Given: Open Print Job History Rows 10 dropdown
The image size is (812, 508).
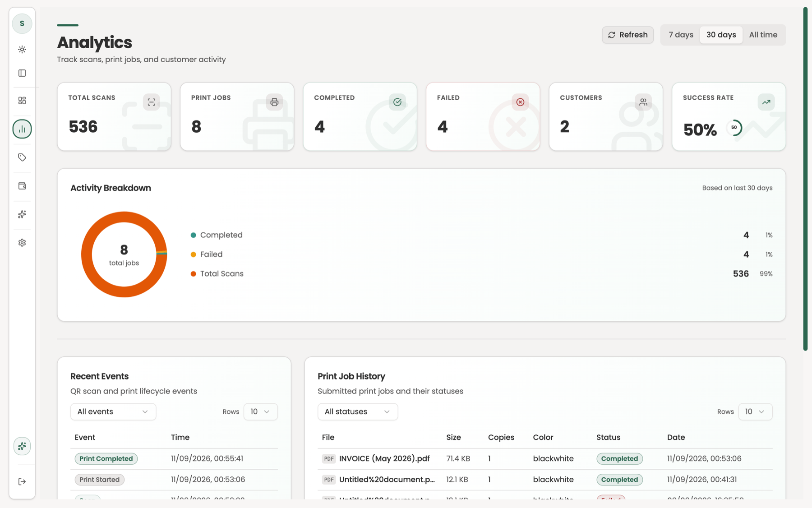Looking at the screenshot, I should pyautogui.click(x=755, y=412).
